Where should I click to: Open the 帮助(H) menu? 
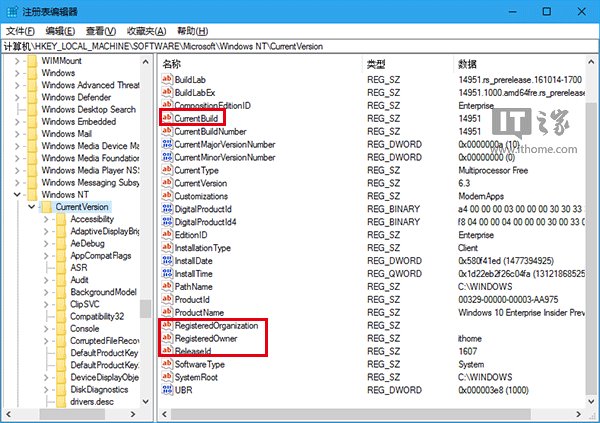[x=192, y=31]
